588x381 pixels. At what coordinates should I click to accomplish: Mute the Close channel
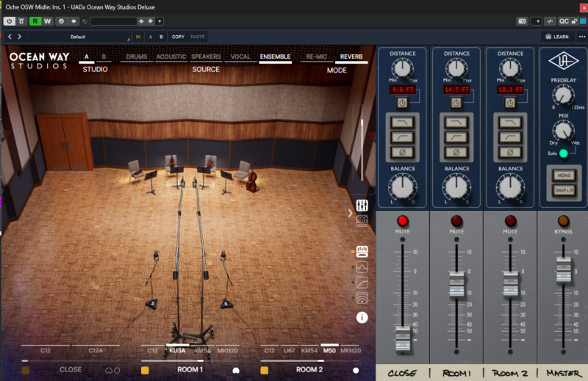[x=402, y=221]
